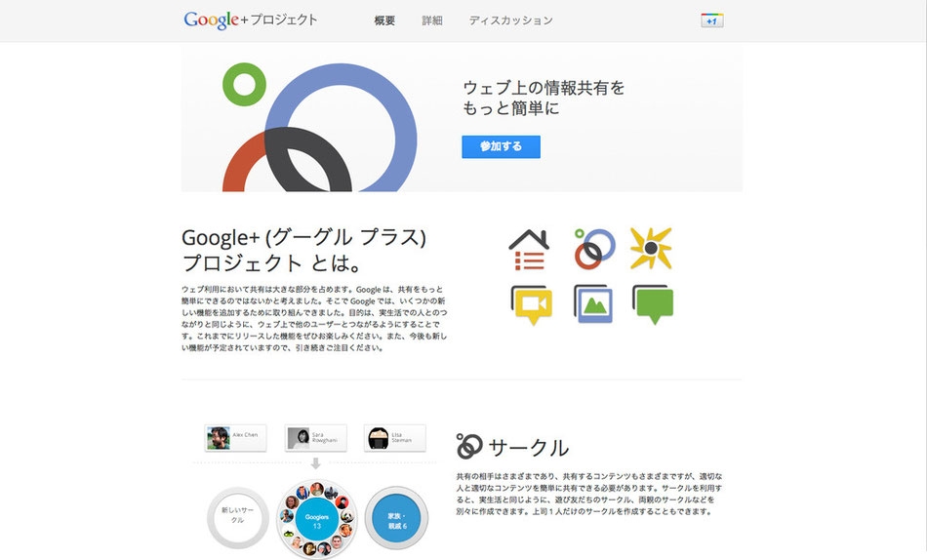Click the Google+ プロジェクト logo

251,20
